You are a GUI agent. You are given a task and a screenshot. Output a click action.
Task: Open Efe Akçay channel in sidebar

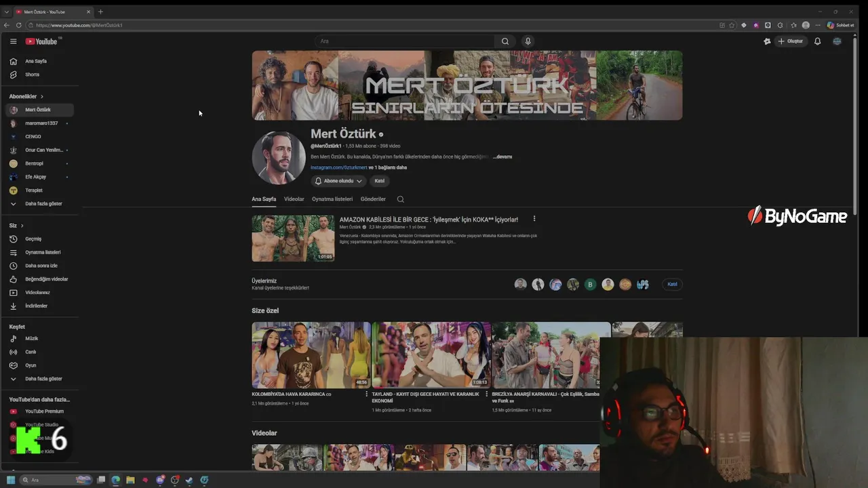pyautogui.click(x=41, y=177)
